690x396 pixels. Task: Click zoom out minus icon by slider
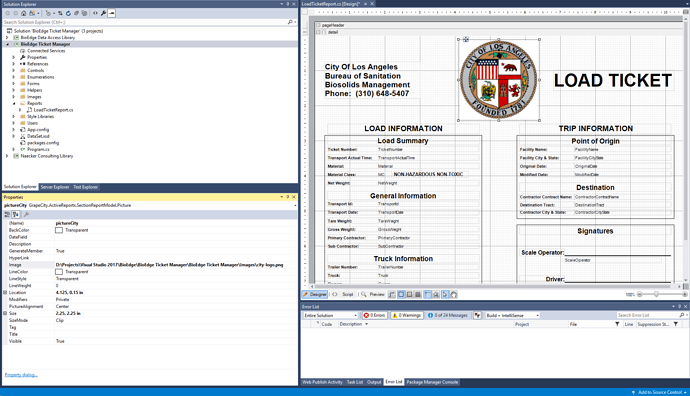point(640,294)
